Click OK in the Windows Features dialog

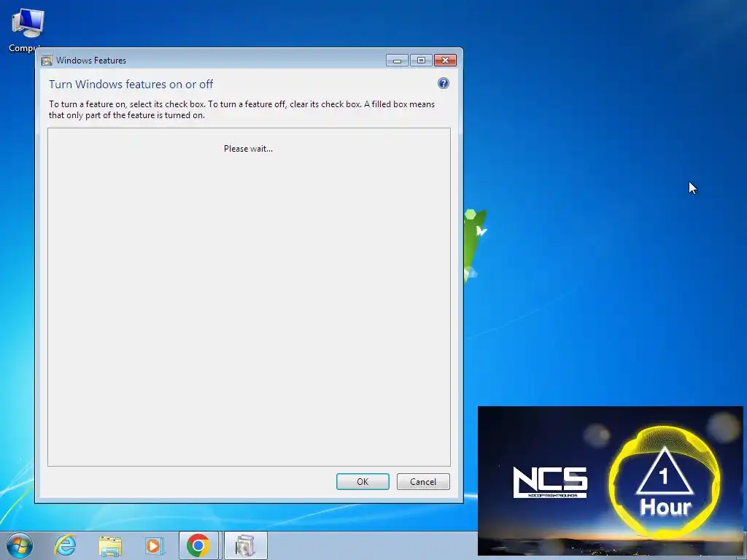coord(363,481)
